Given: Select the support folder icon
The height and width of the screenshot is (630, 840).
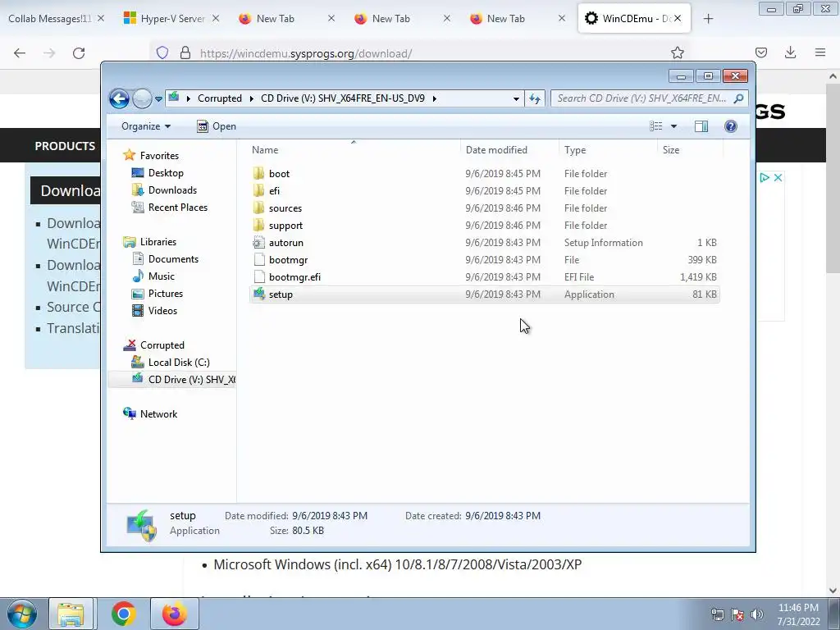Looking at the screenshot, I should (258, 225).
